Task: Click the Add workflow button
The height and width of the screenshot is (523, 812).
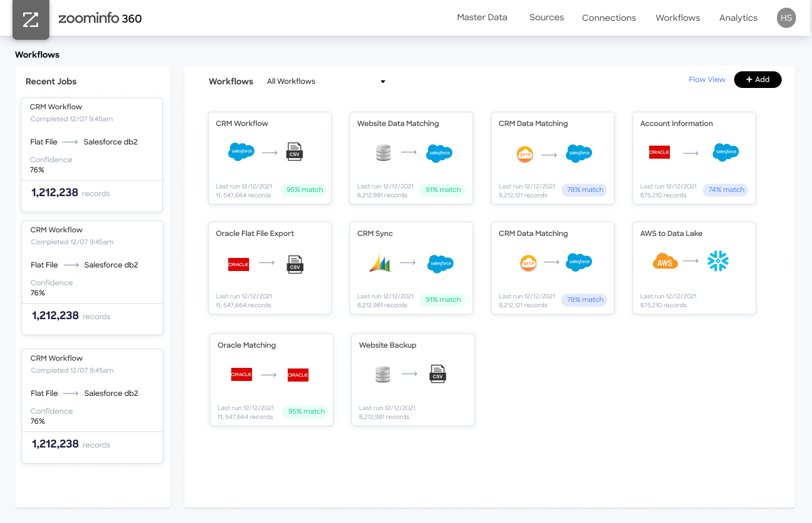Action: coord(758,80)
